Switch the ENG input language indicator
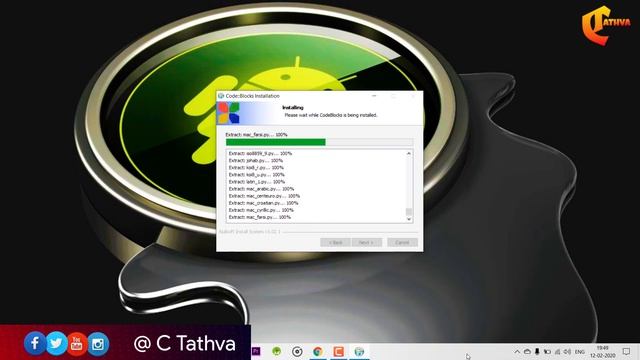Image resolution: width=640 pixels, height=360 pixels. [580, 352]
